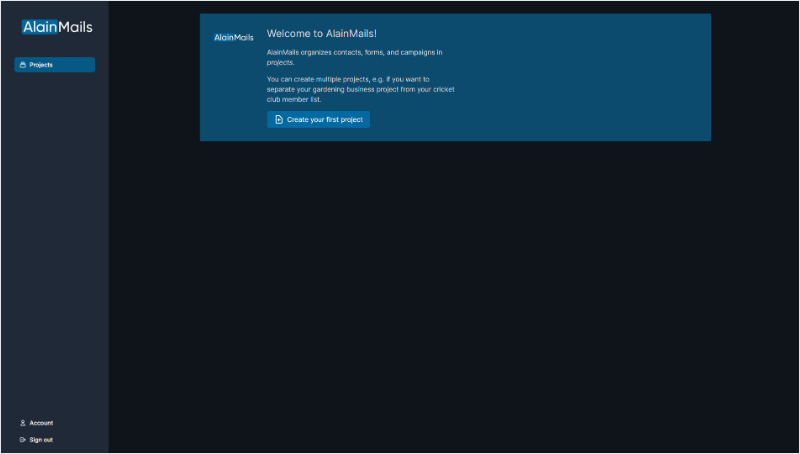Open the Account label in the sidebar

[x=41, y=423]
